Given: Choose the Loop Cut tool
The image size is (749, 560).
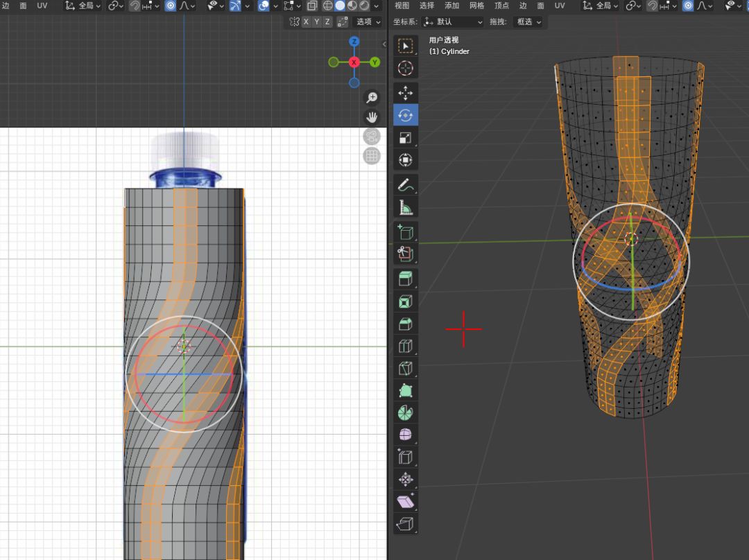Looking at the screenshot, I should click(x=406, y=346).
